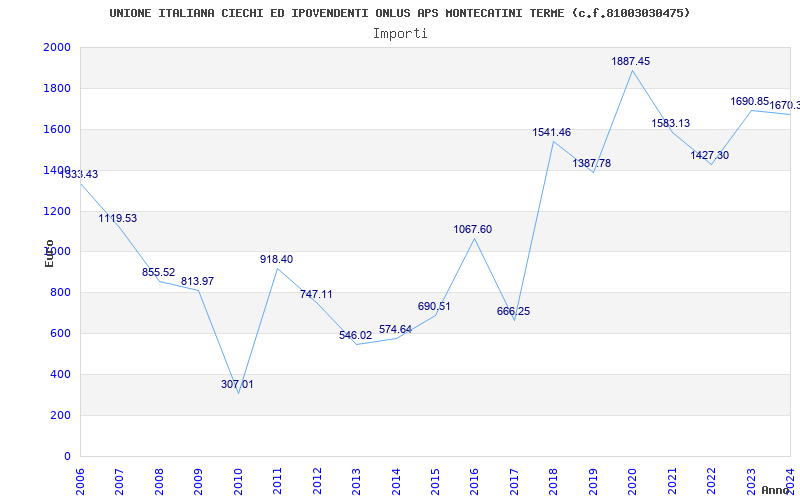Select the 1333.43 data label

pyautogui.click(x=79, y=174)
